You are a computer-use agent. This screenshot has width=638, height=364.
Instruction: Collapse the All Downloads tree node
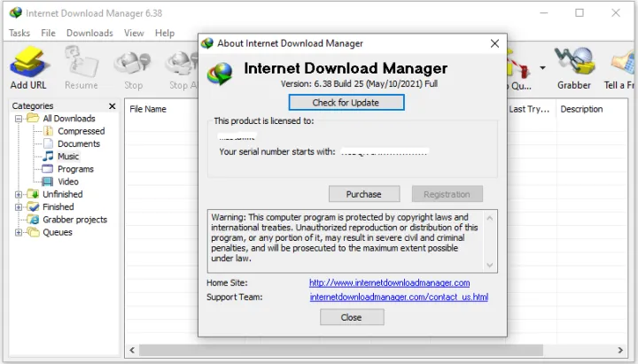click(19, 119)
